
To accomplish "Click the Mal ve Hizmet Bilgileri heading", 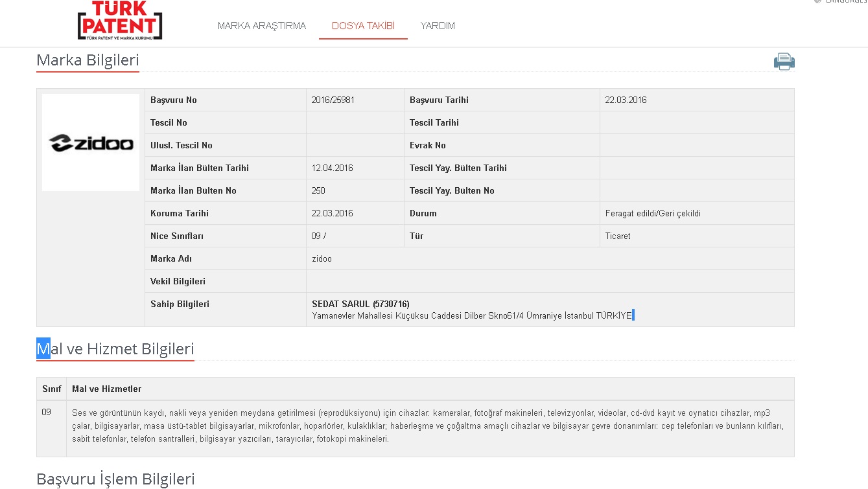I will pyautogui.click(x=115, y=349).
